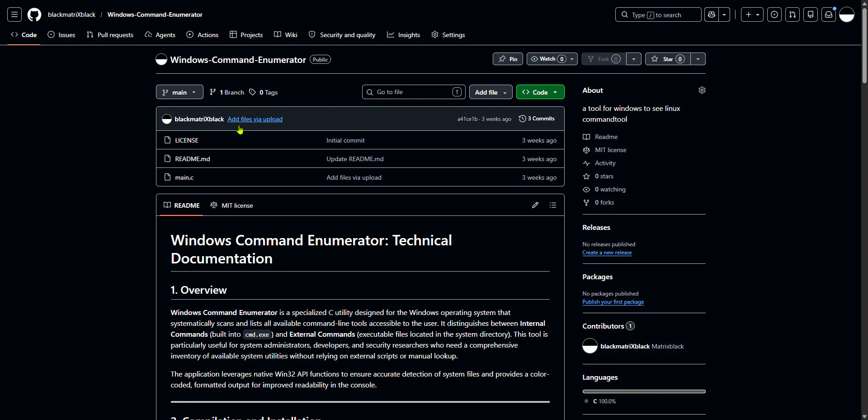Open the Security and quality tab
The height and width of the screenshot is (420, 868).
click(342, 35)
